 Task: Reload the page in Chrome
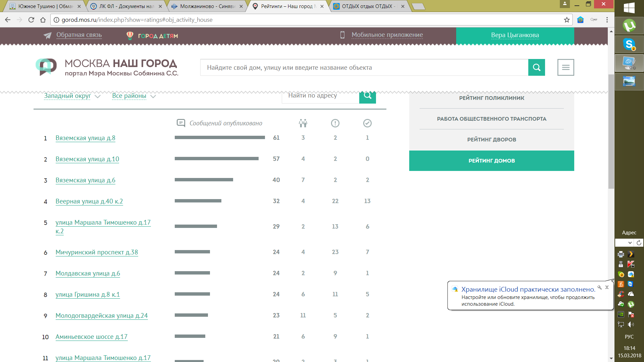pyautogui.click(x=31, y=20)
